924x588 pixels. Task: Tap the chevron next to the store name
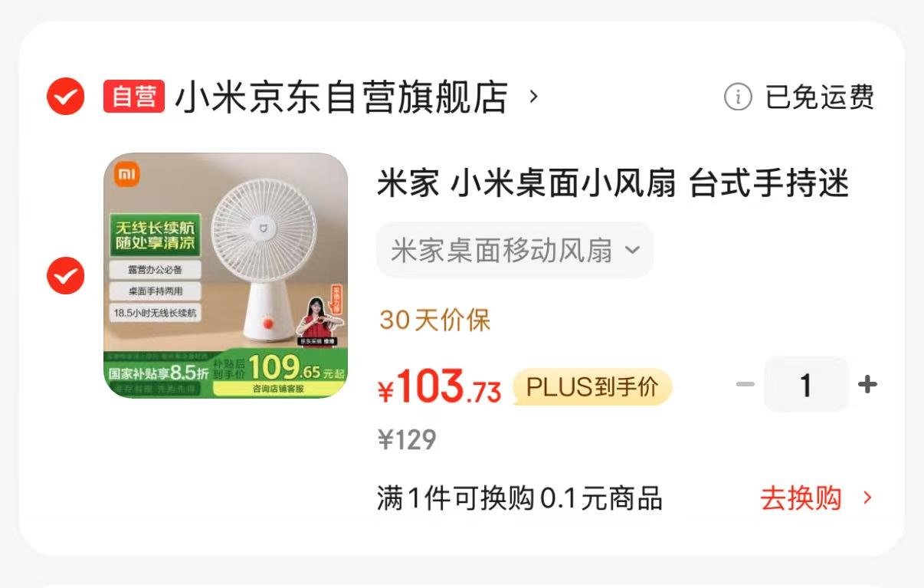click(534, 97)
